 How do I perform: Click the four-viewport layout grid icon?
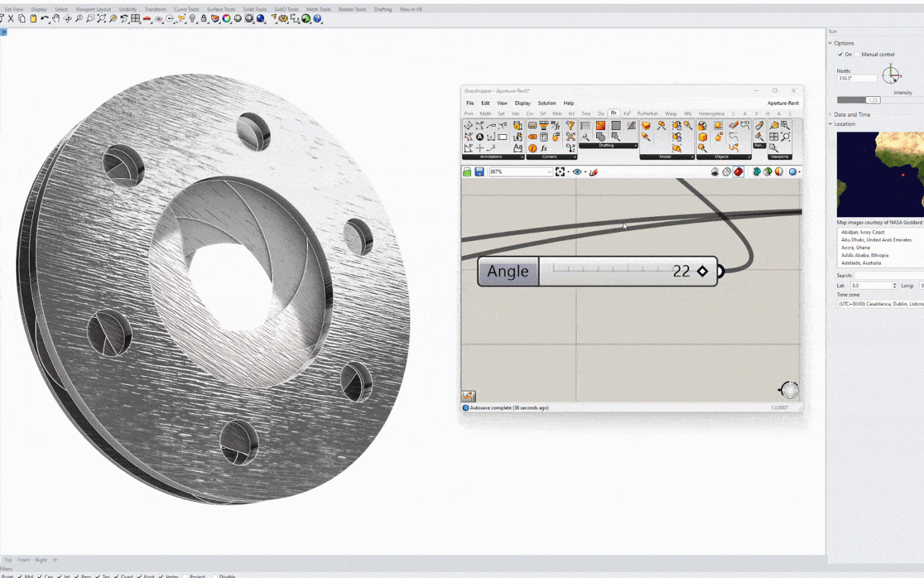[x=135, y=19]
